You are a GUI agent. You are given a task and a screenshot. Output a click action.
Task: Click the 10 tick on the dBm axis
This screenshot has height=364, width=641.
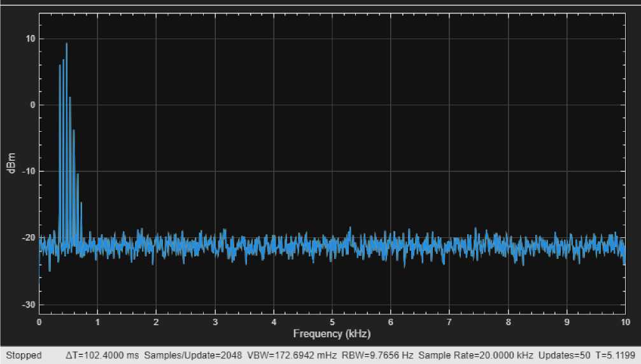[x=31, y=39]
